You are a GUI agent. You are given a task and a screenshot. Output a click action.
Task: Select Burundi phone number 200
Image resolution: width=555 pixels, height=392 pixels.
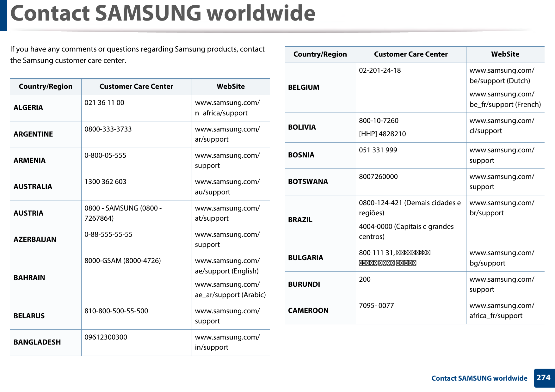click(x=365, y=279)
